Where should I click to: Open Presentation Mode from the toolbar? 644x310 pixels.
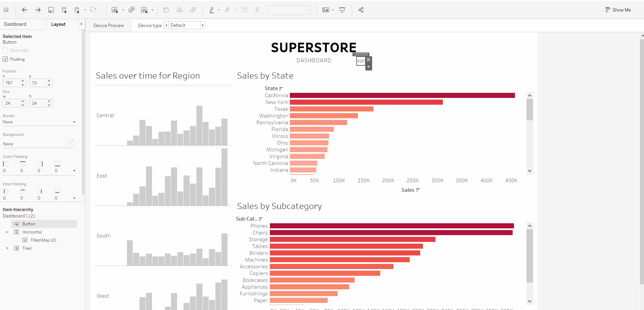click(x=342, y=10)
